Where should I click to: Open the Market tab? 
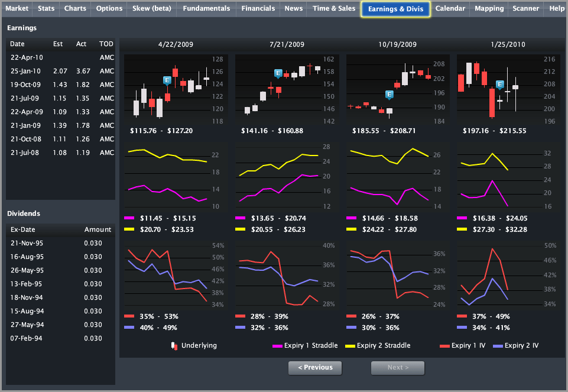click(17, 8)
